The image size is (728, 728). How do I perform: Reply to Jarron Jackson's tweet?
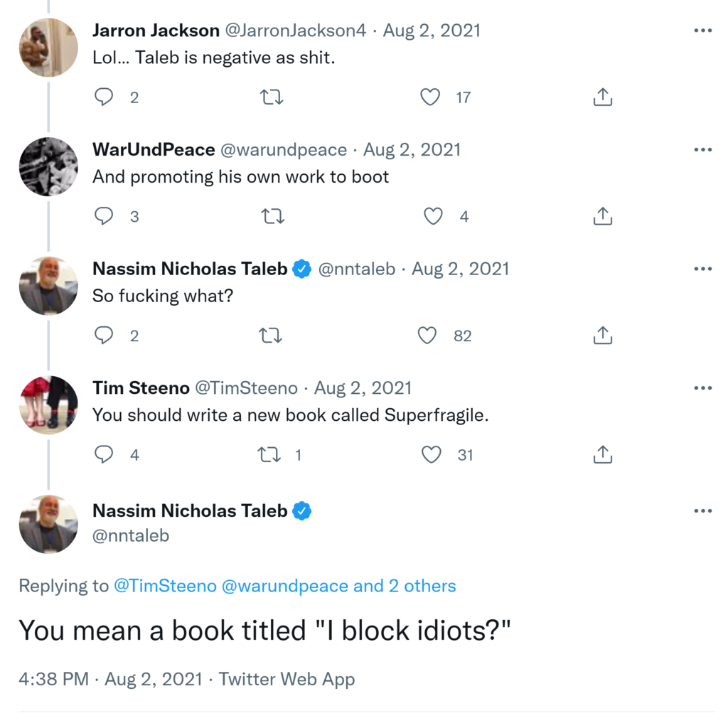[105, 97]
